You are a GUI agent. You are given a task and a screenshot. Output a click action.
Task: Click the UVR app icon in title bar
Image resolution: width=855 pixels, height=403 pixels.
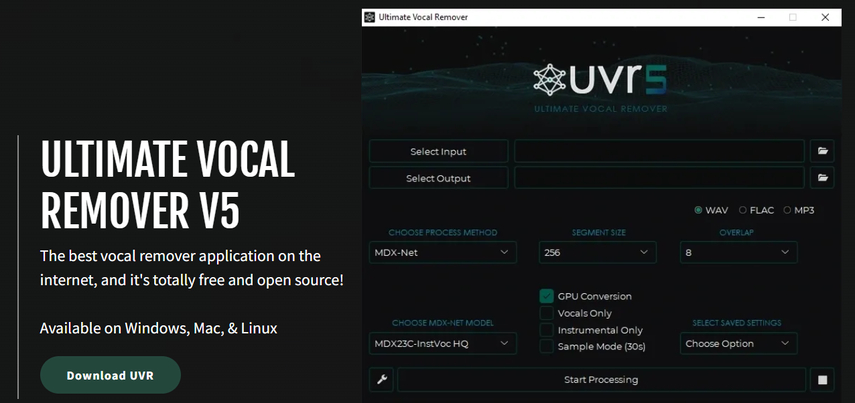click(x=370, y=17)
